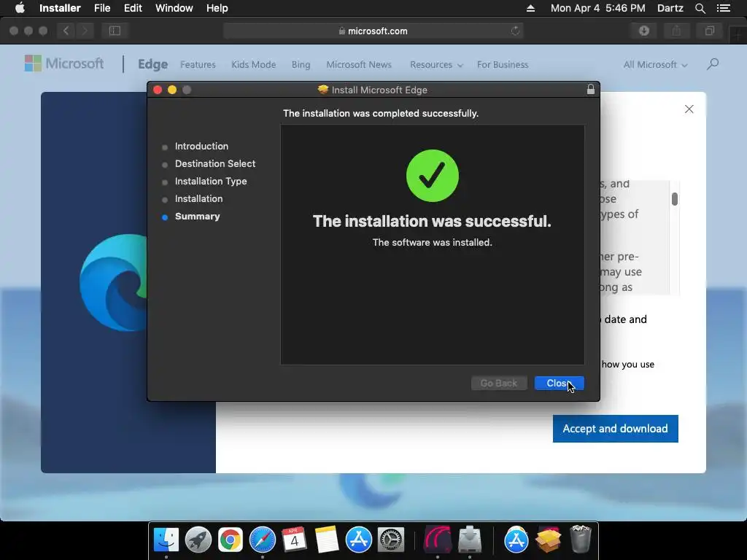The width and height of the screenshot is (747, 560).
Task: Select the Installation Type step
Action: (x=211, y=182)
